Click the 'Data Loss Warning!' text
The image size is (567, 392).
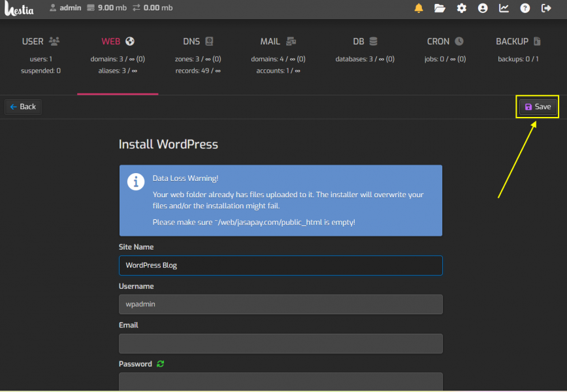pos(186,178)
